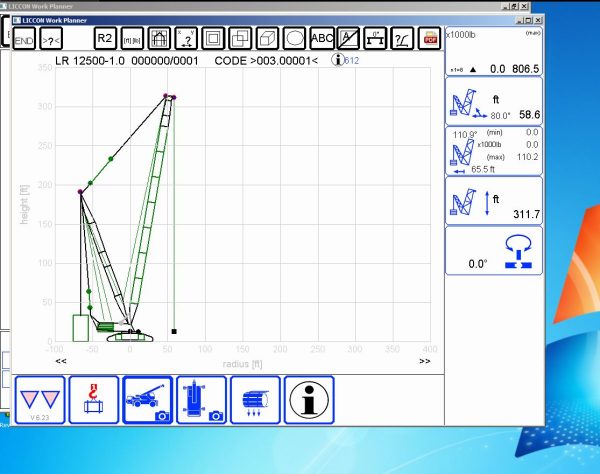Click the 58.6 radius value

pos(529,115)
